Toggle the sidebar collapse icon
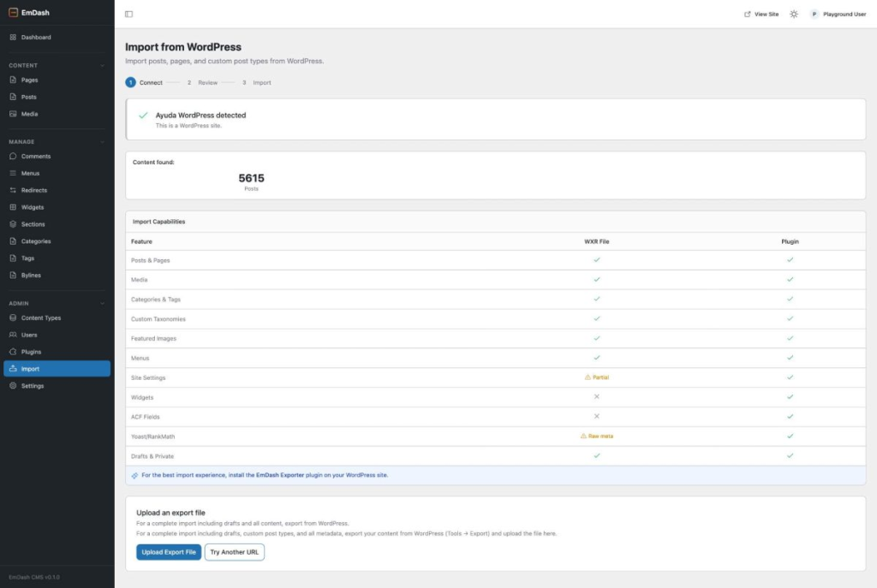 128,15
